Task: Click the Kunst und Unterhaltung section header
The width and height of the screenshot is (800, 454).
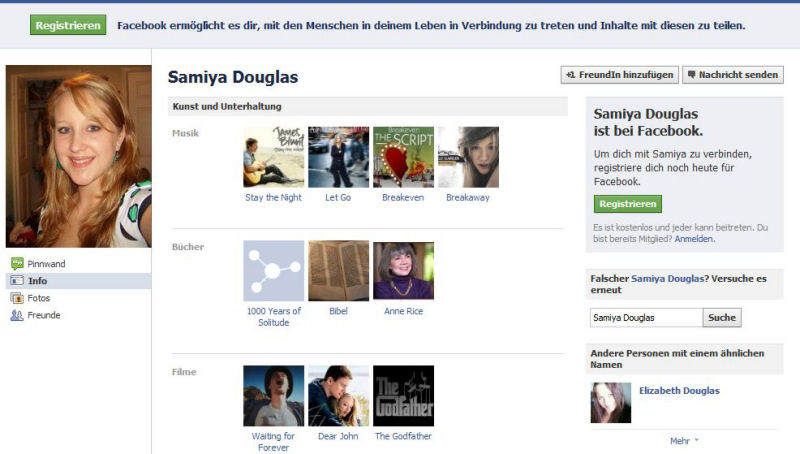Action: click(x=368, y=107)
